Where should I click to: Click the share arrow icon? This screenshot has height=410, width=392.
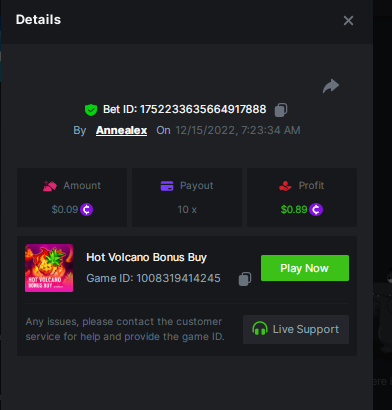click(331, 86)
